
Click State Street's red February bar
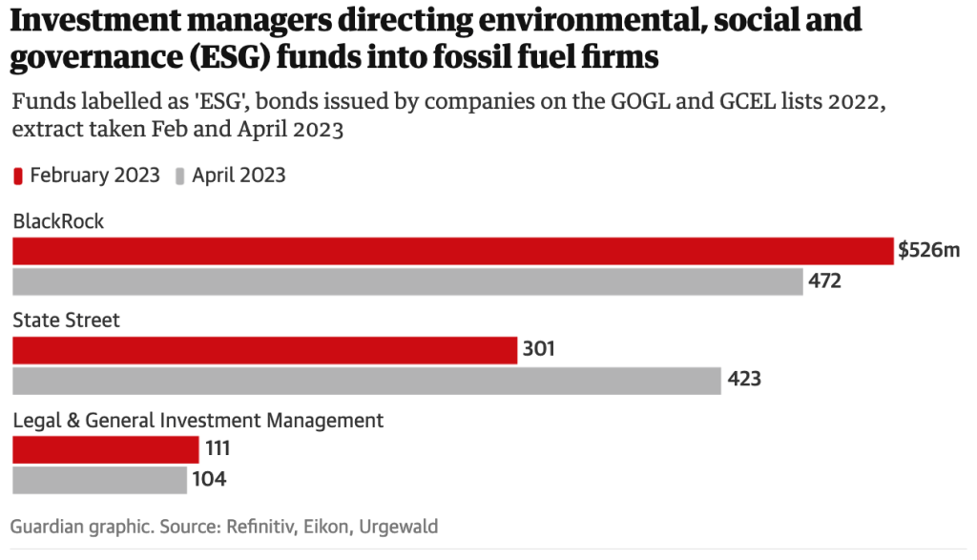(x=264, y=350)
